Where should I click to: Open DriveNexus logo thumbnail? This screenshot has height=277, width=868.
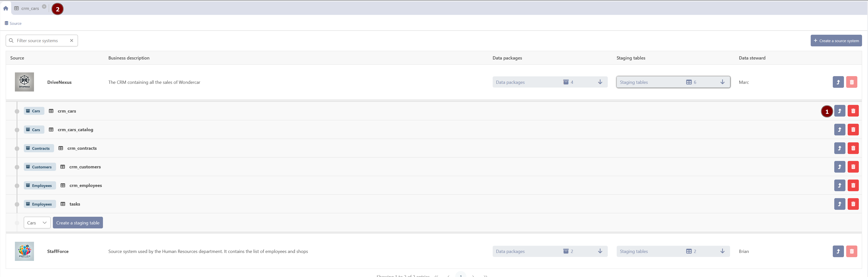24,82
